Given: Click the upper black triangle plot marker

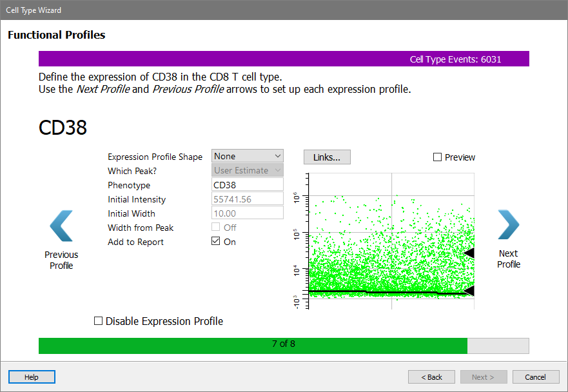Looking at the screenshot, I should click(x=469, y=253).
